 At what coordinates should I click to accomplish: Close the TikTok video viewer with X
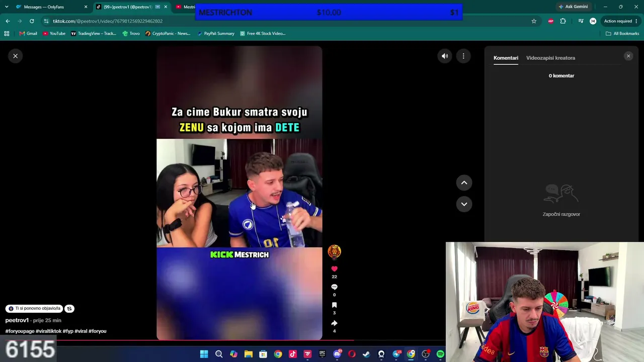[16, 56]
